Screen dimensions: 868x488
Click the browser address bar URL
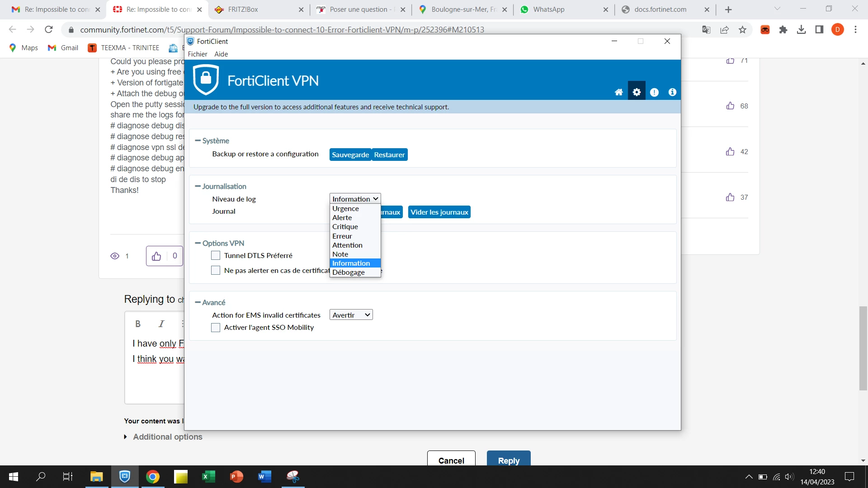pos(282,30)
